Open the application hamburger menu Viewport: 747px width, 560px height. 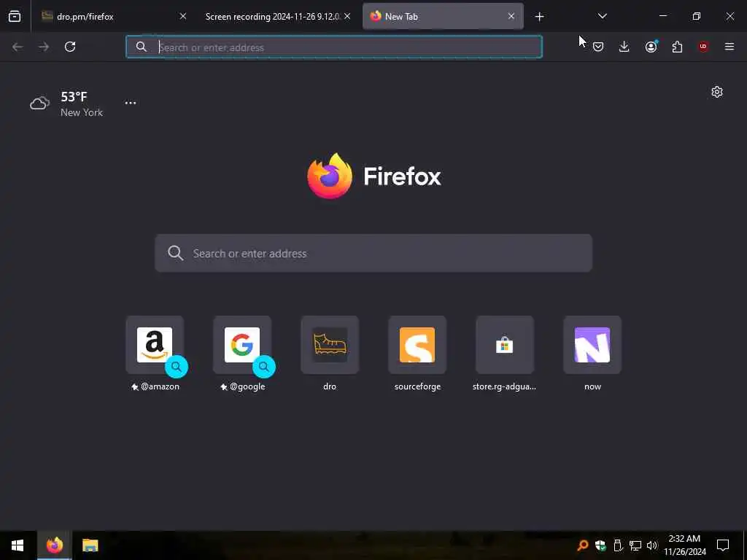point(729,47)
